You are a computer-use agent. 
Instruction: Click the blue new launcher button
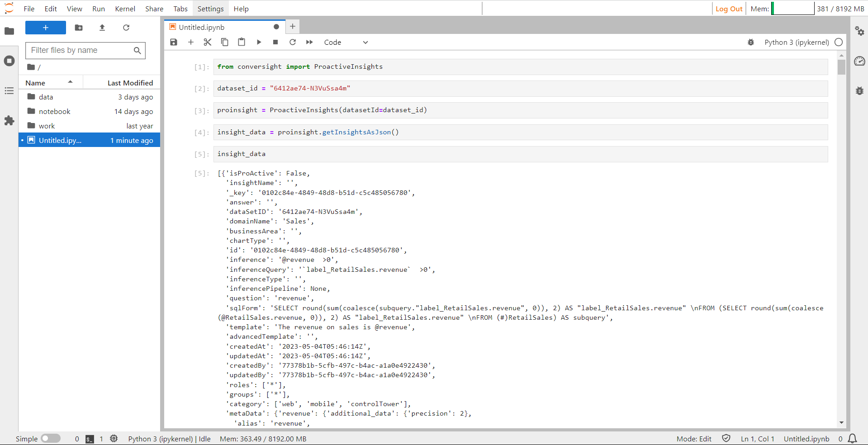pos(46,28)
